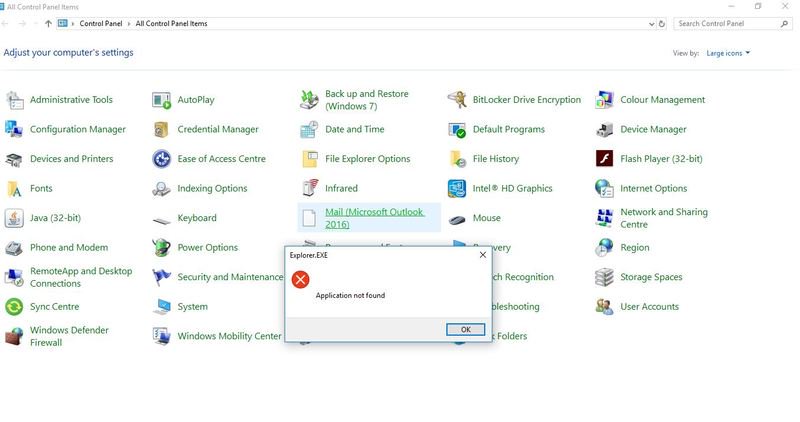This screenshot has height=422, width=800.
Task: Open the Region icon
Action: pos(605,247)
